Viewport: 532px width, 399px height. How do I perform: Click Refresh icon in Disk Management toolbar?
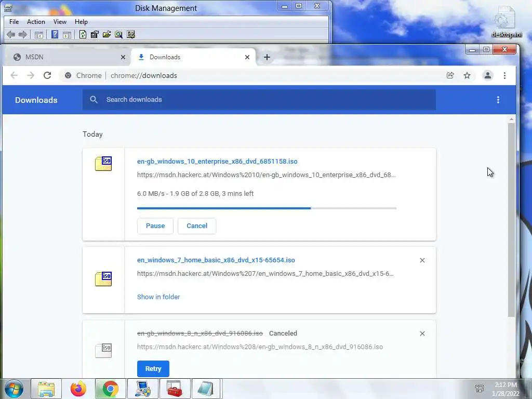tap(83, 34)
